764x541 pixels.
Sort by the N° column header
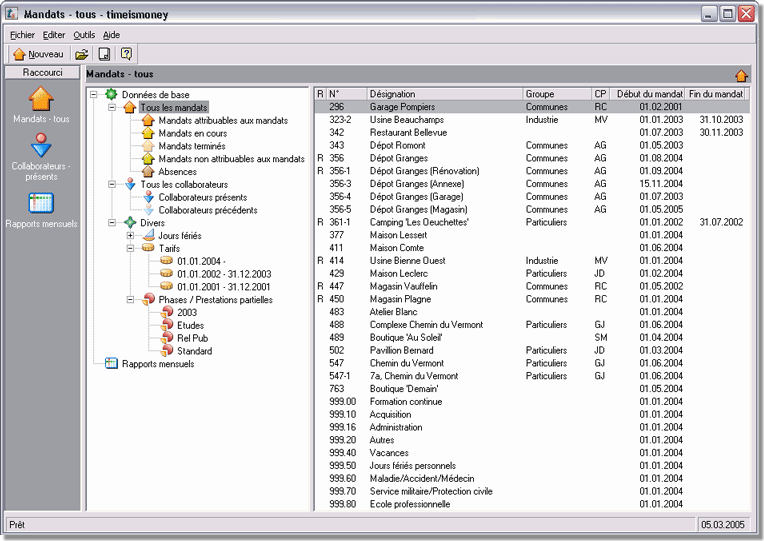tap(346, 94)
